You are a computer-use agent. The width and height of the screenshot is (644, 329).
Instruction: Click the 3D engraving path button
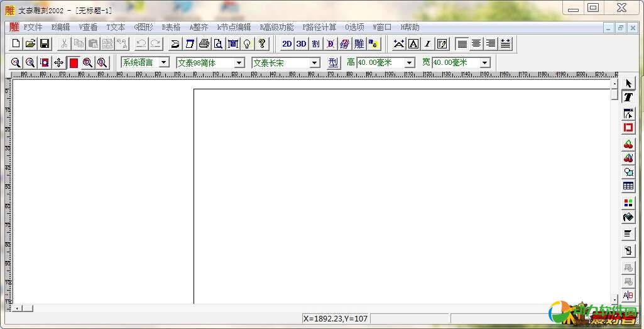tap(302, 43)
